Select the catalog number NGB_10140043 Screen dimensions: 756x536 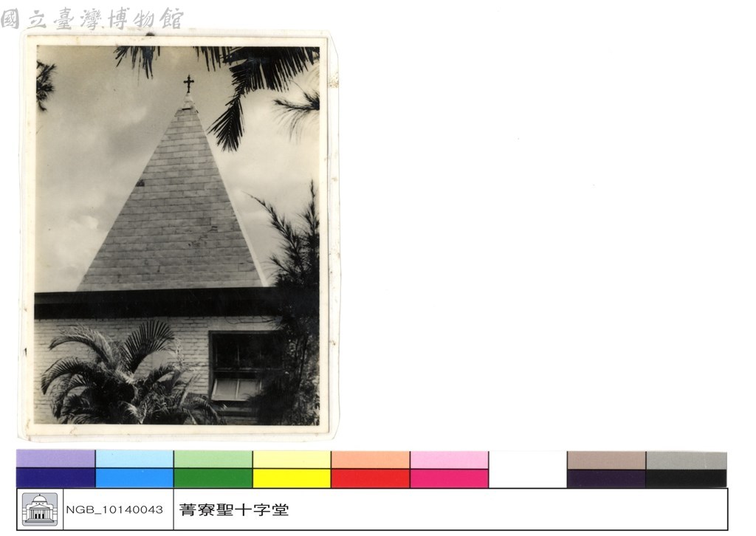tap(114, 509)
